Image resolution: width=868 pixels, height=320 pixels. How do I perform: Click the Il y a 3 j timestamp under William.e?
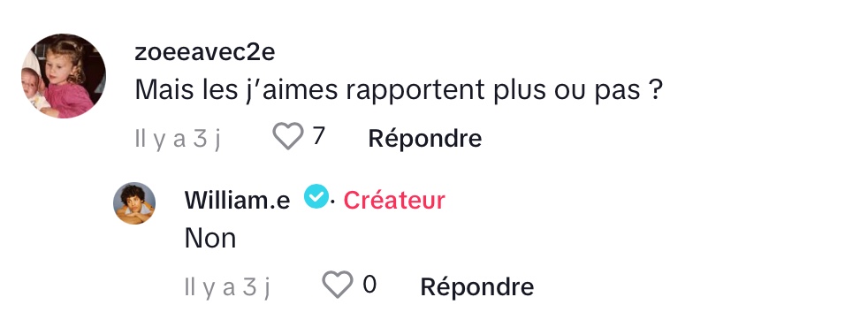227,286
